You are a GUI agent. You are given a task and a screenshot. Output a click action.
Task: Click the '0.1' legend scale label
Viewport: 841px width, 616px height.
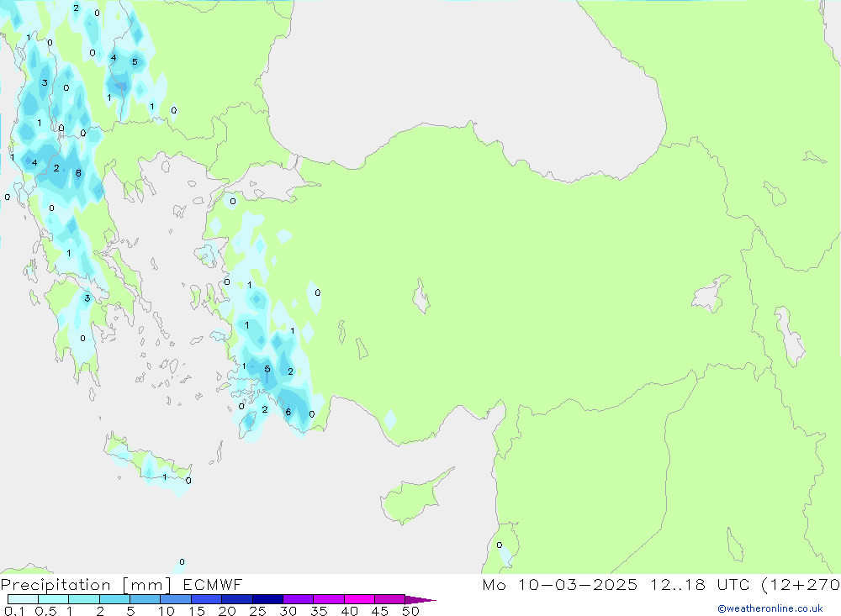[x=14, y=611]
